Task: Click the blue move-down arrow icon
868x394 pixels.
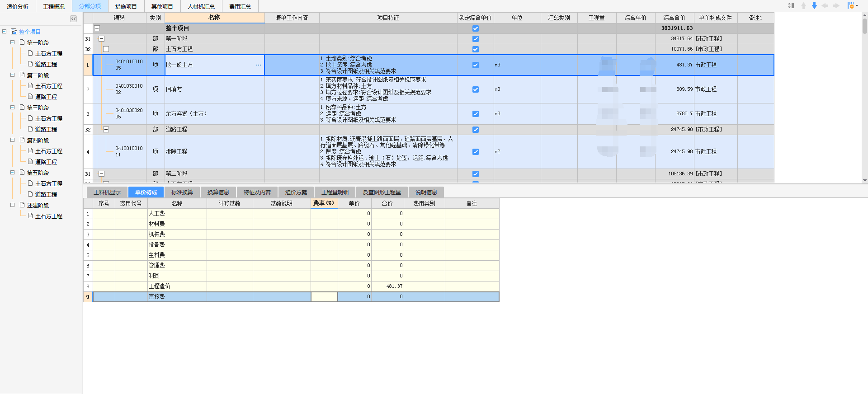Action: (814, 5)
